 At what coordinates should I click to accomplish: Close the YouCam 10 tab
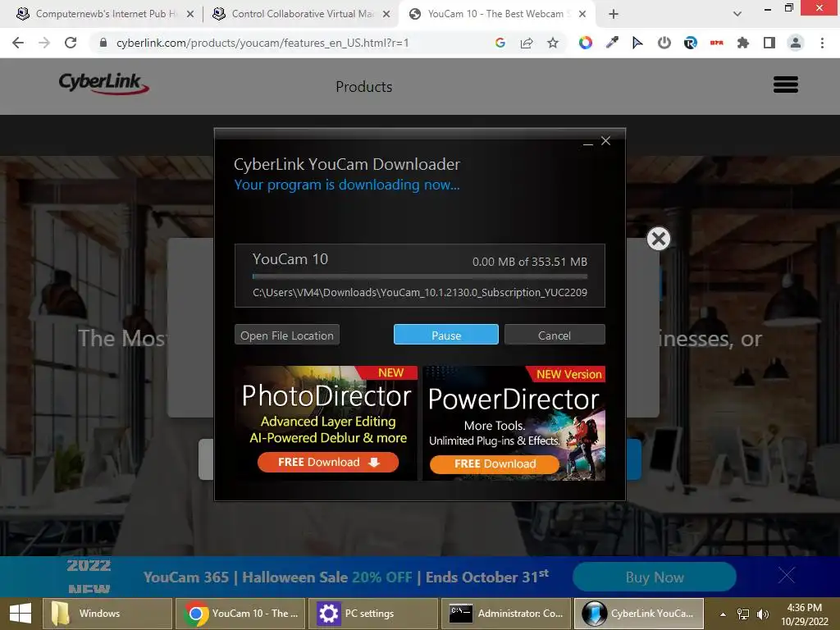pyautogui.click(x=582, y=14)
